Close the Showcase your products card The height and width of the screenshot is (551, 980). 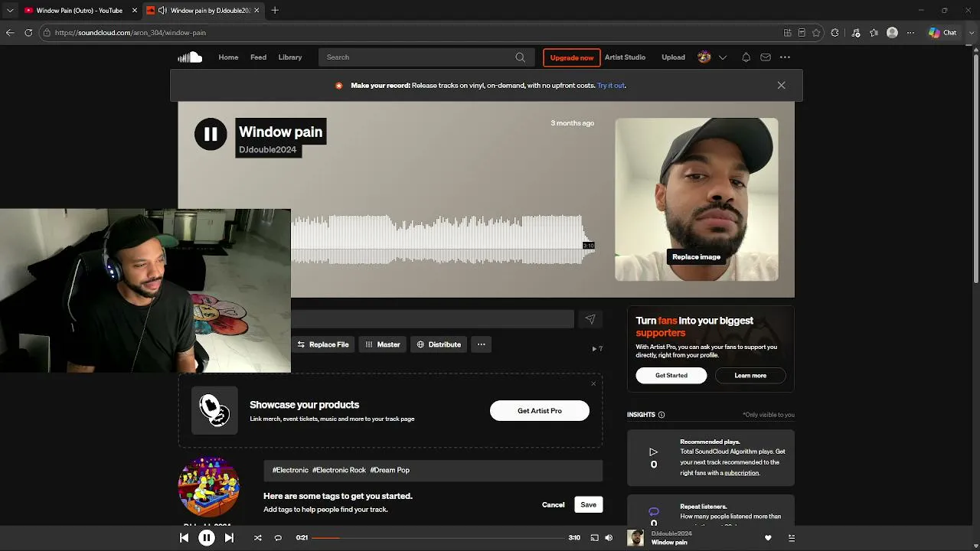(593, 383)
